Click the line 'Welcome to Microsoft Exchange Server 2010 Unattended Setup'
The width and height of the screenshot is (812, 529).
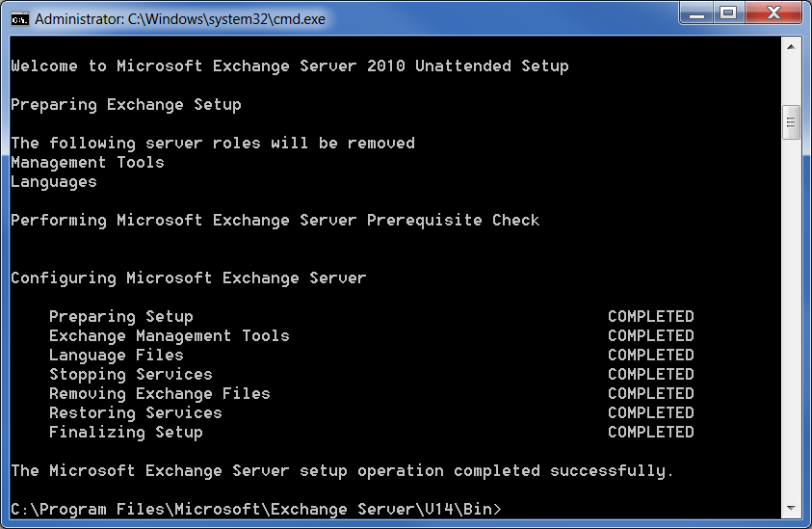point(290,66)
